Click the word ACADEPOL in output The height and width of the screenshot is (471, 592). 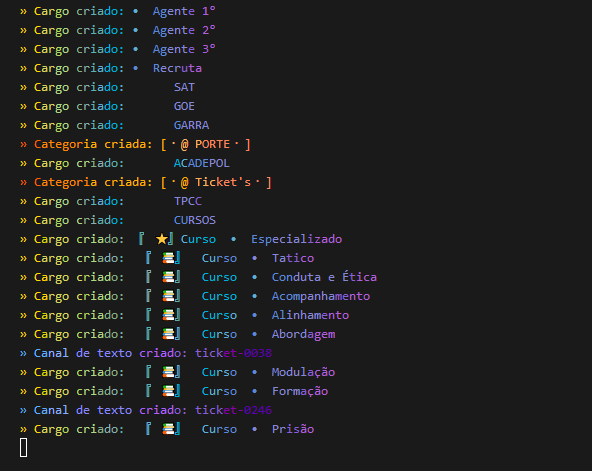pyautogui.click(x=202, y=163)
